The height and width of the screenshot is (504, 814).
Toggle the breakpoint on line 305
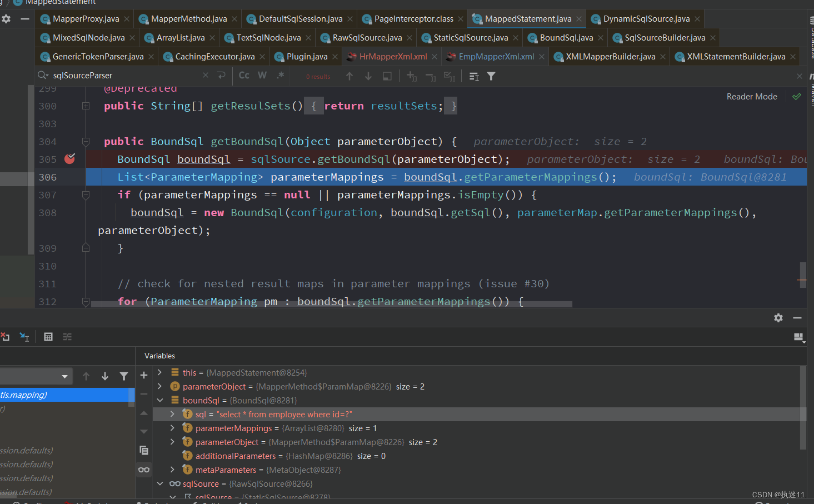click(x=69, y=159)
